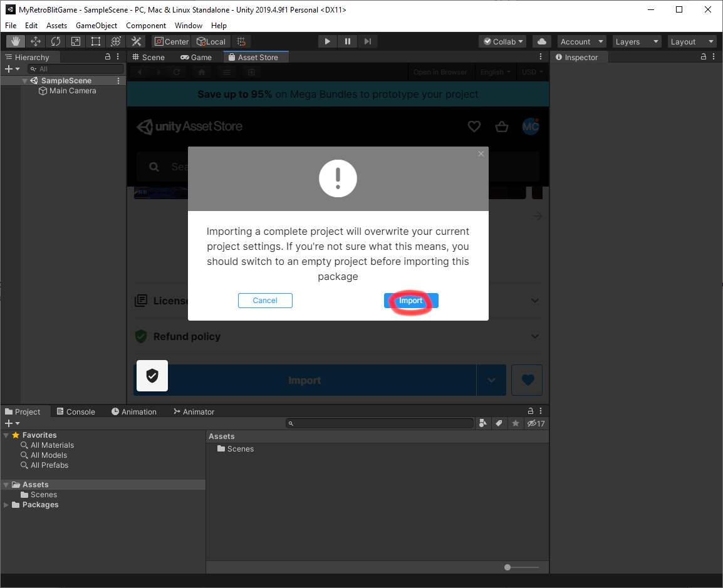Toggle Inspector panel lock
The width and height of the screenshot is (723, 588).
pos(703,57)
